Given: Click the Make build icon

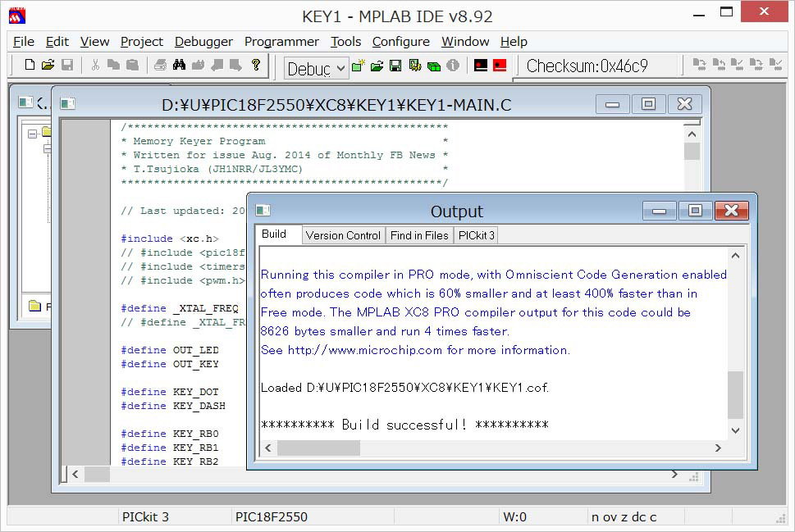Looking at the screenshot, I should click(x=481, y=66).
